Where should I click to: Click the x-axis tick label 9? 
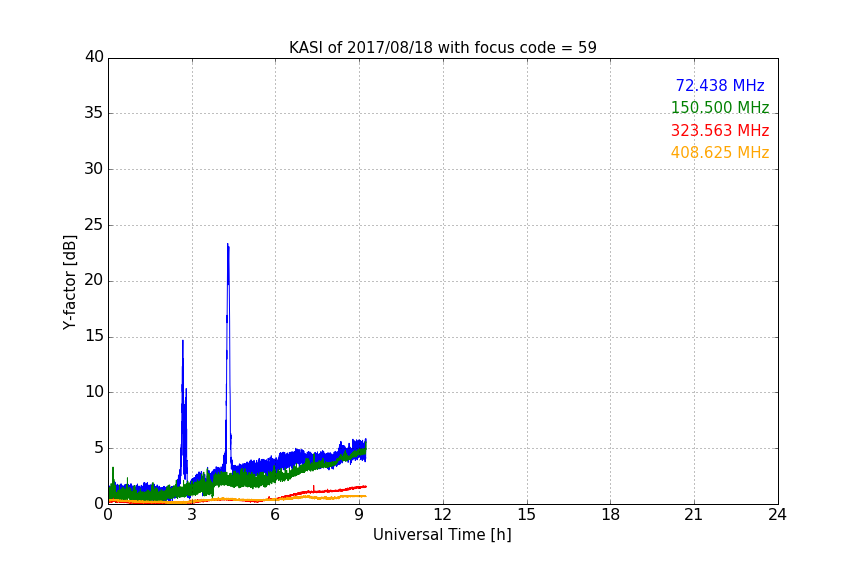pyautogui.click(x=359, y=515)
